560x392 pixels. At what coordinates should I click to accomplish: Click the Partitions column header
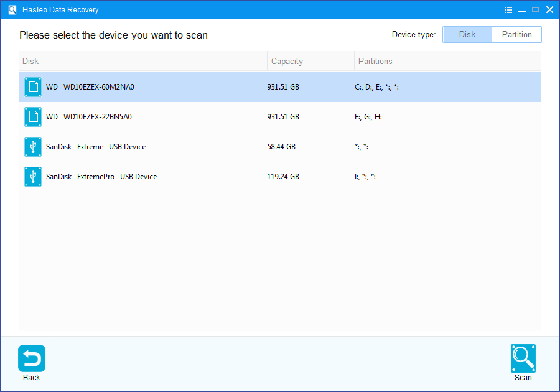pyautogui.click(x=447, y=61)
